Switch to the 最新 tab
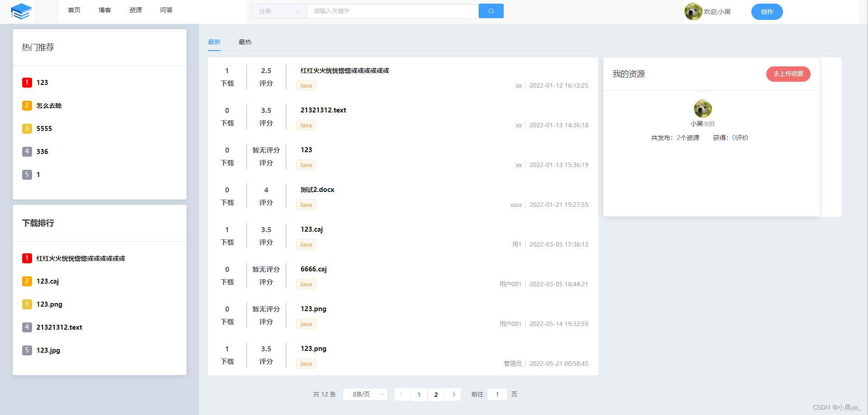868x415 pixels. tap(214, 42)
